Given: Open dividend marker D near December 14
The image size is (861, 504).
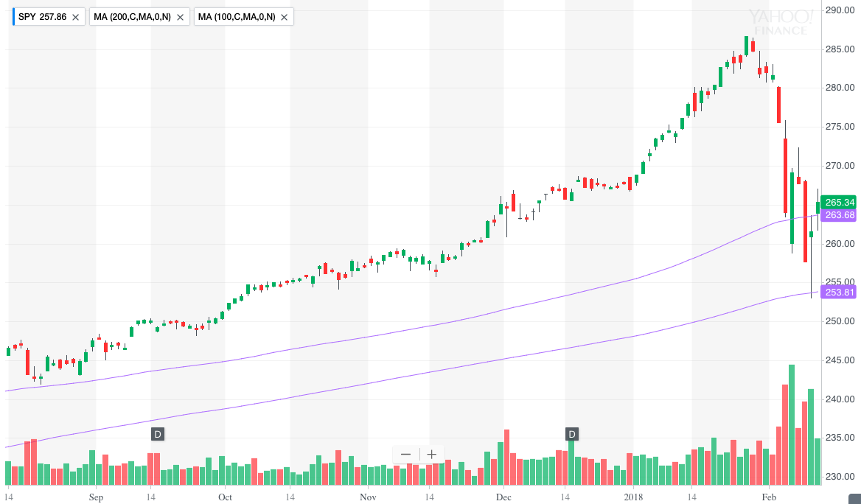Looking at the screenshot, I should [x=571, y=434].
